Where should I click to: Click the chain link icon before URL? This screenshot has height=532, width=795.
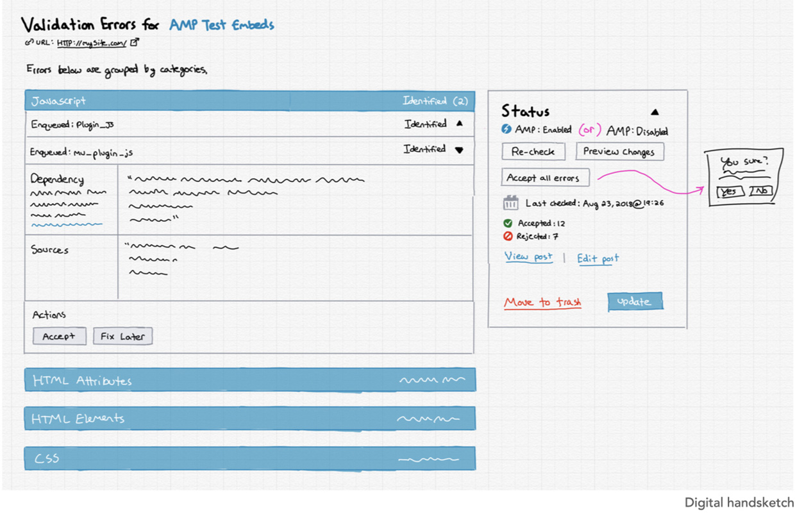coord(29,44)
